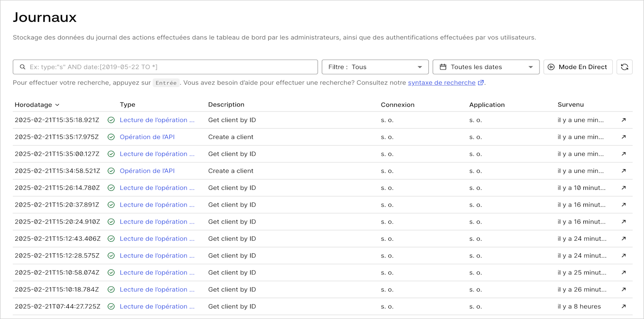Click the Entrée key hint label
644x319 pixels.
[166, 83]
